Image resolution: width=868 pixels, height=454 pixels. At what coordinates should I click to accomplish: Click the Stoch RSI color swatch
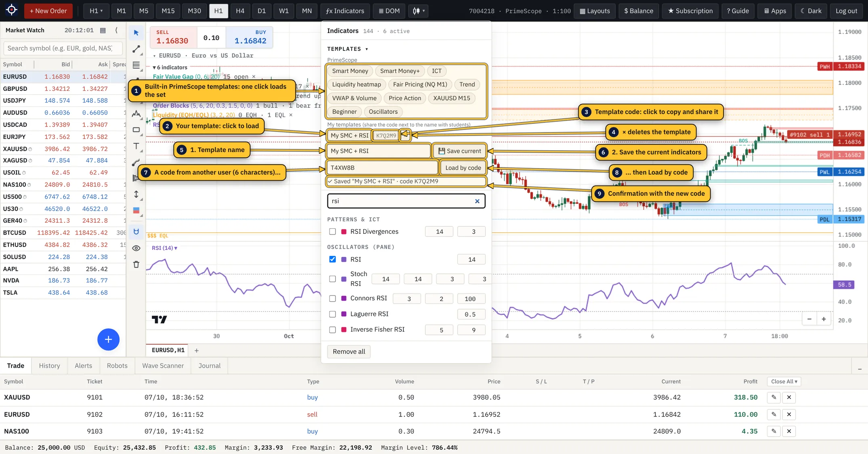click(344, 279)
